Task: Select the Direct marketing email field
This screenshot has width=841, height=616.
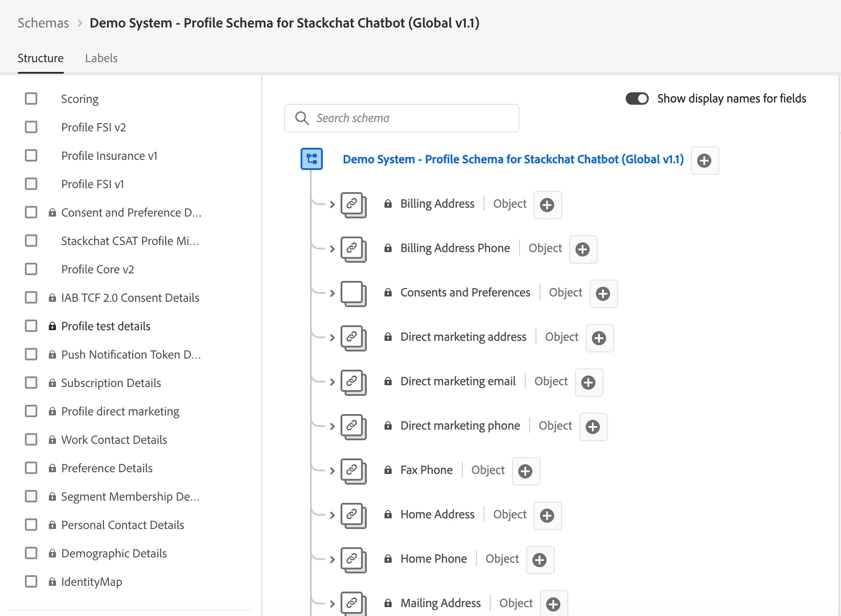Action: coord(458,381)
